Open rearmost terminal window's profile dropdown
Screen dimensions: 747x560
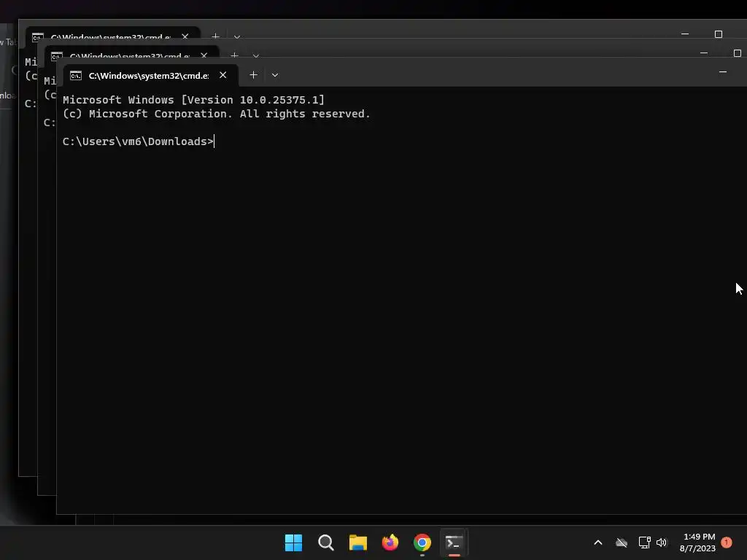237,36
